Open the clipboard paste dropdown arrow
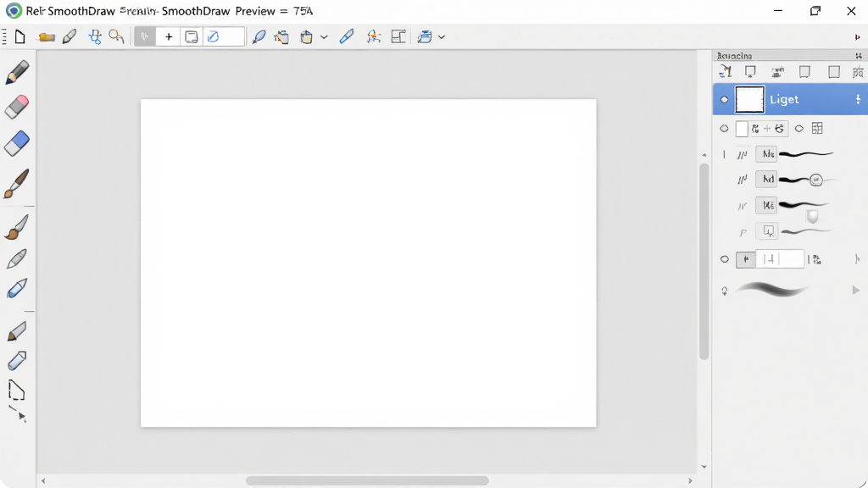The height and width of the screenshot is (488, 868). pyautogui.click(x=324, y=37)
